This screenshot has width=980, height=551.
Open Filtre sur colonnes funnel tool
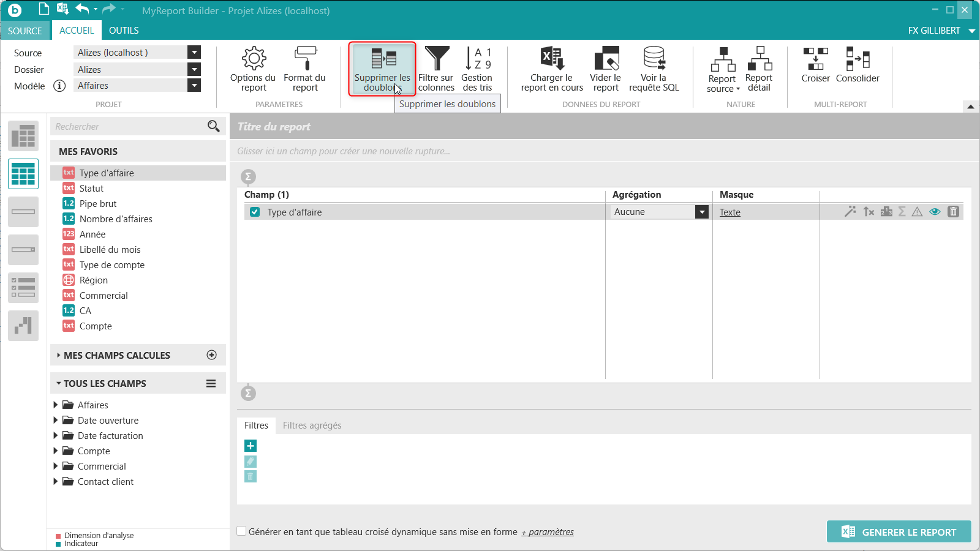coord(436,69)
